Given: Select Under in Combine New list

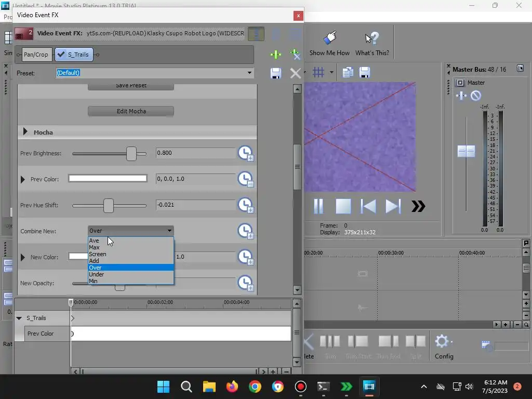Looking at the screenshot, I should coord(130,274).
